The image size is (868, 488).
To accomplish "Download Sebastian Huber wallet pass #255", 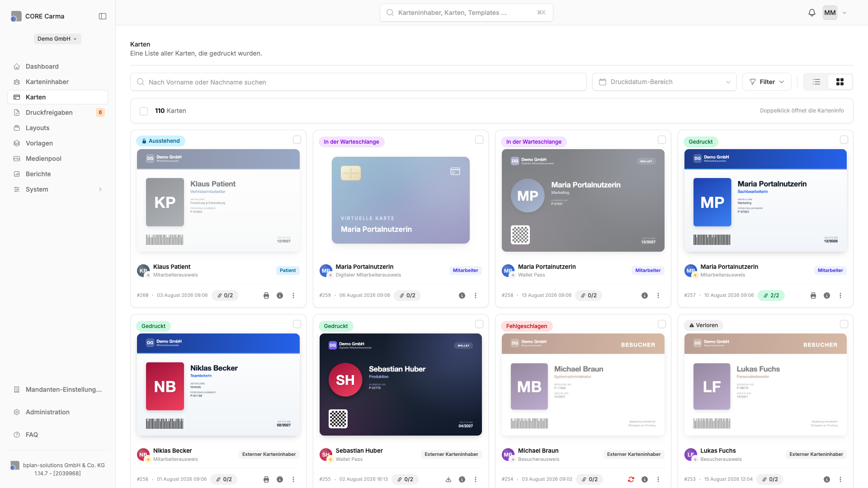I will [448, 479].
